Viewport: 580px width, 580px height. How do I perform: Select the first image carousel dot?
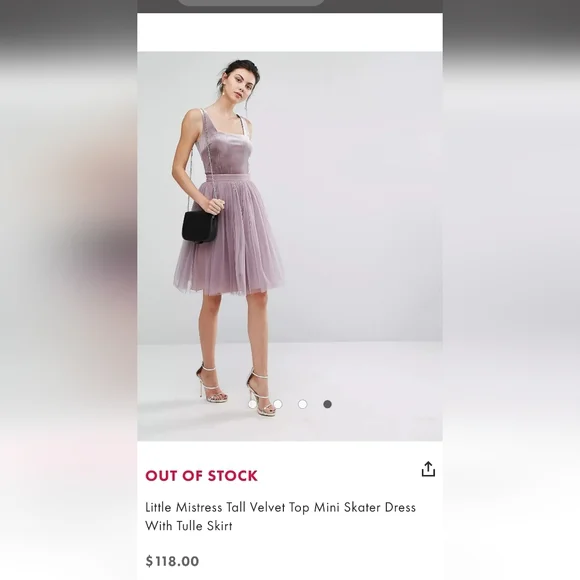253,404
